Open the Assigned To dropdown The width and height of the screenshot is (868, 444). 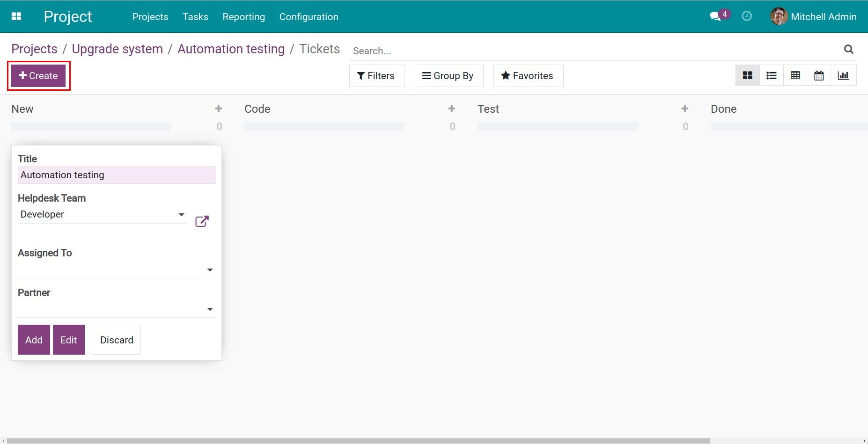pyautogui.click(x=210, y=269)
